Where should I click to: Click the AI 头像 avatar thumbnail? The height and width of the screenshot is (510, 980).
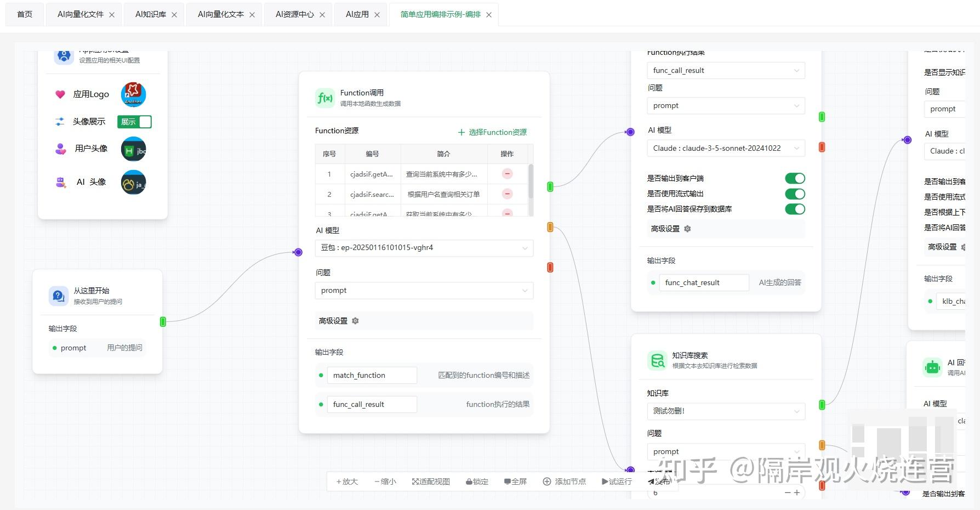tap(133, 182)
